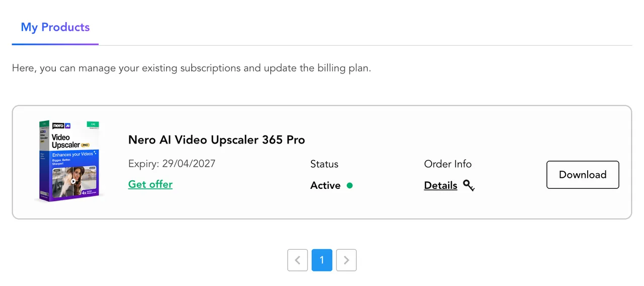Screen dimensions: 644x286
Task: Select page 1 in the pagination
Action: click(322, 260)
